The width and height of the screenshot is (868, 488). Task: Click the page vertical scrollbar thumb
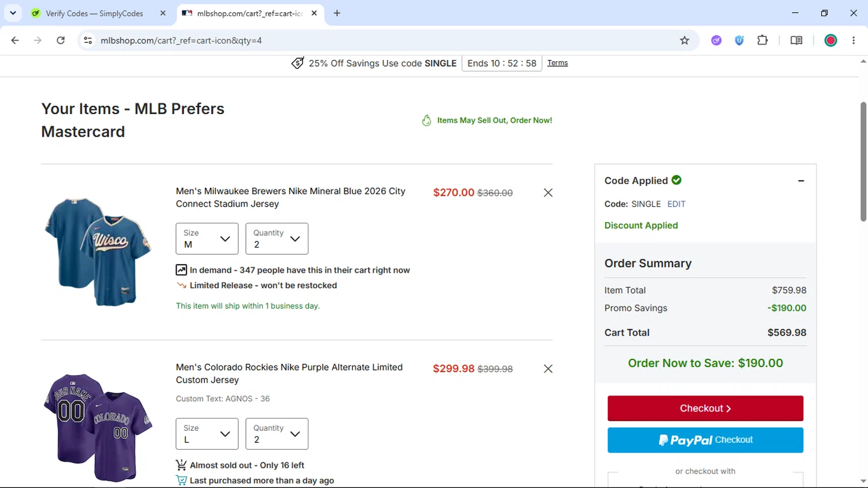[863, 162]
